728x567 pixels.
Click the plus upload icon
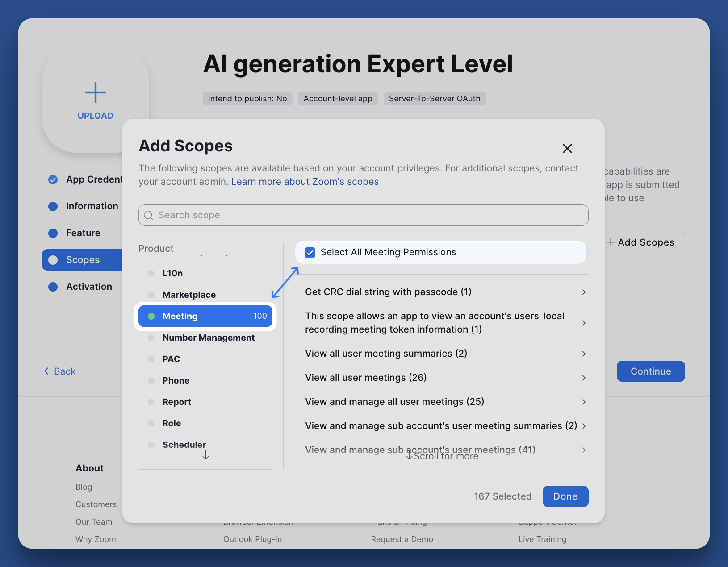point(96,92)
